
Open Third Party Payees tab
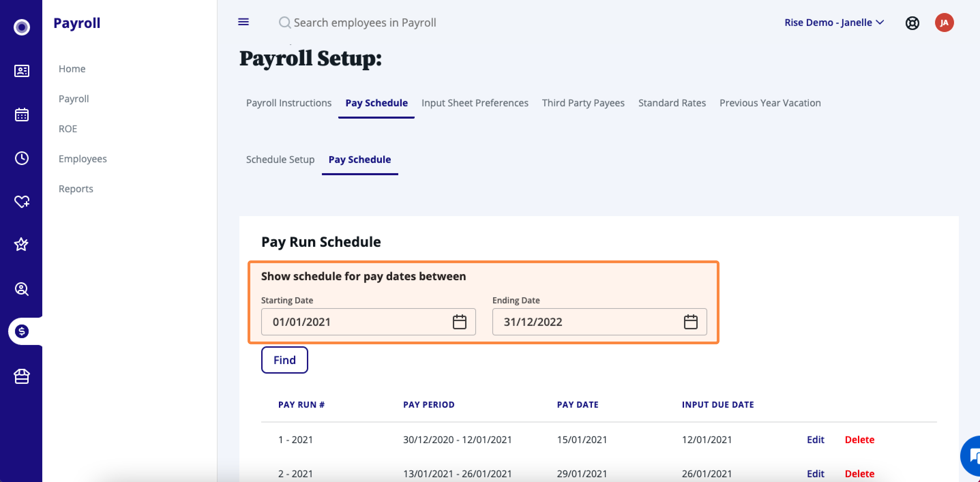pyautogui.click(x=583, y=103)
